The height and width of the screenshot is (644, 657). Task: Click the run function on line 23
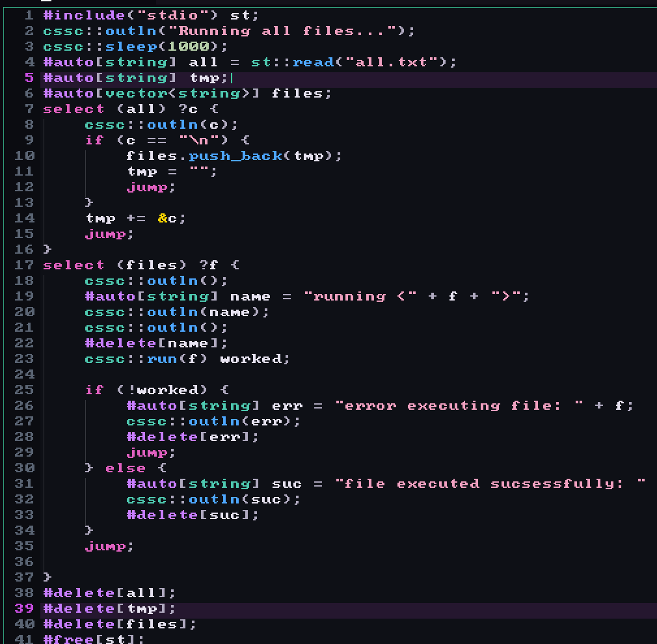[x=162, y=358]
